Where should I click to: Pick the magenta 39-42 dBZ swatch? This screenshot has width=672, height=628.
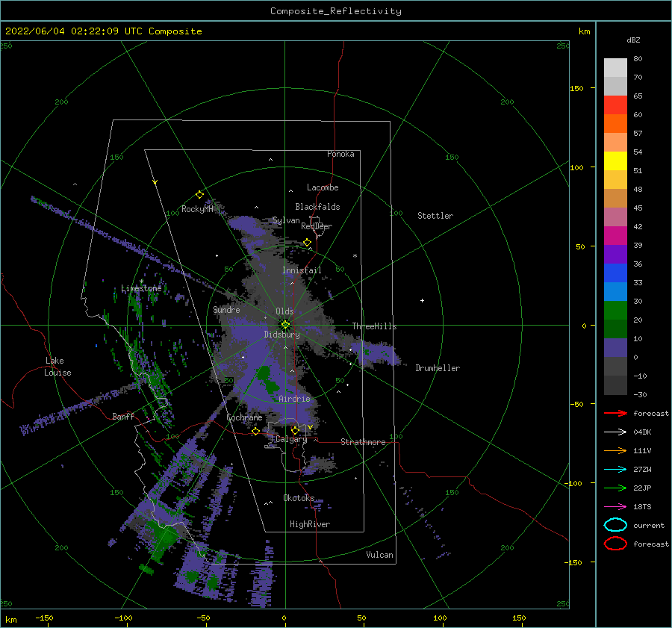[x=615, y=235]
